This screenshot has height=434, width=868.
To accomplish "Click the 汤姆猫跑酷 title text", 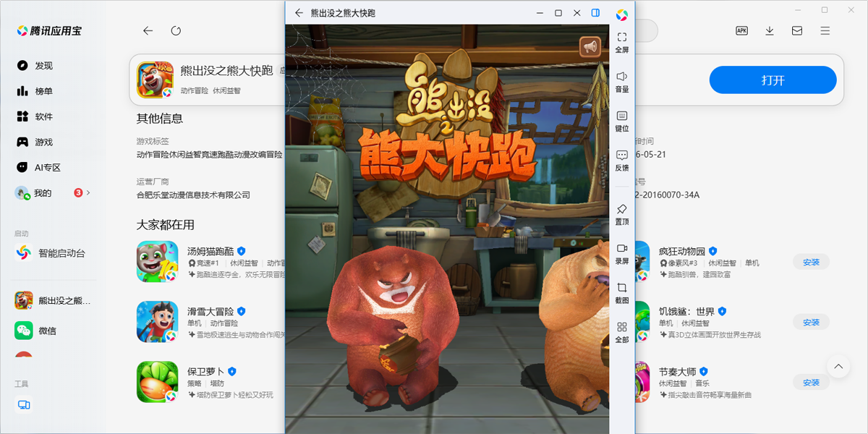I will 210,251.
